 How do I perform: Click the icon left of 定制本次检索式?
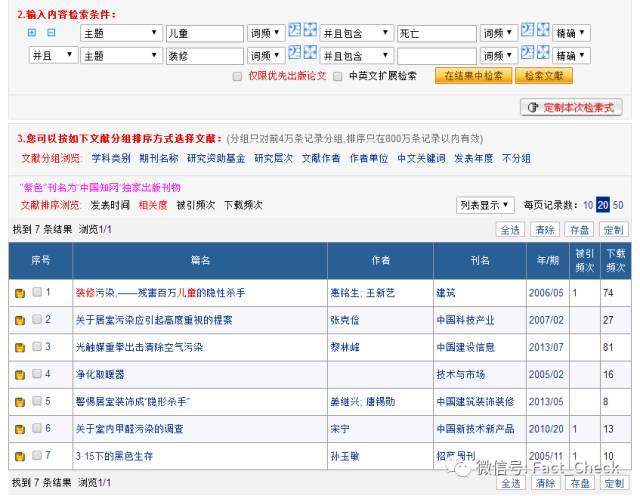click(533, 107)
